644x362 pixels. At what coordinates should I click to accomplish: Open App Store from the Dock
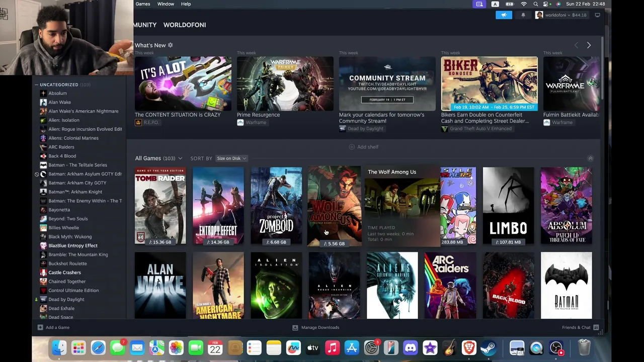tap(352, 348)
